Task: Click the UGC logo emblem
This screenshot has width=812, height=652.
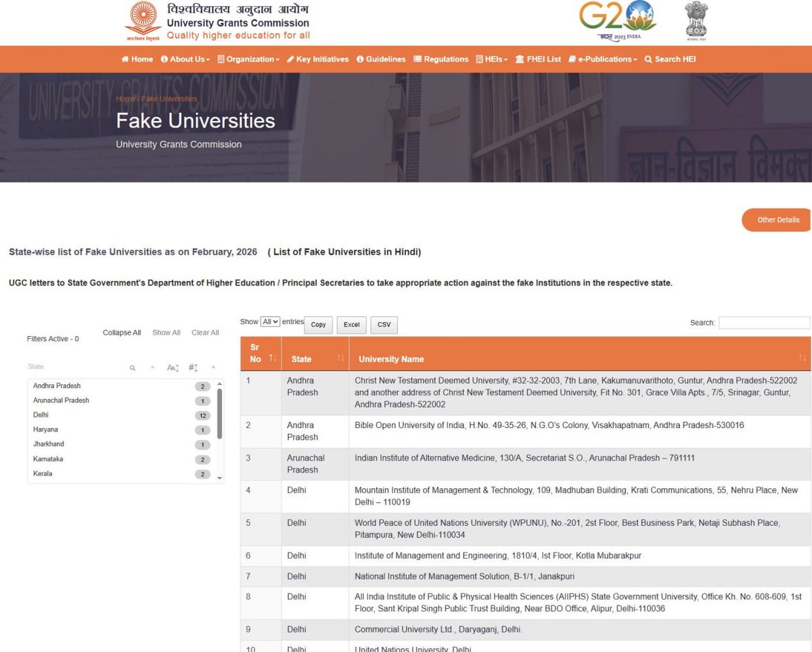Action: click(x=143, y=21)
